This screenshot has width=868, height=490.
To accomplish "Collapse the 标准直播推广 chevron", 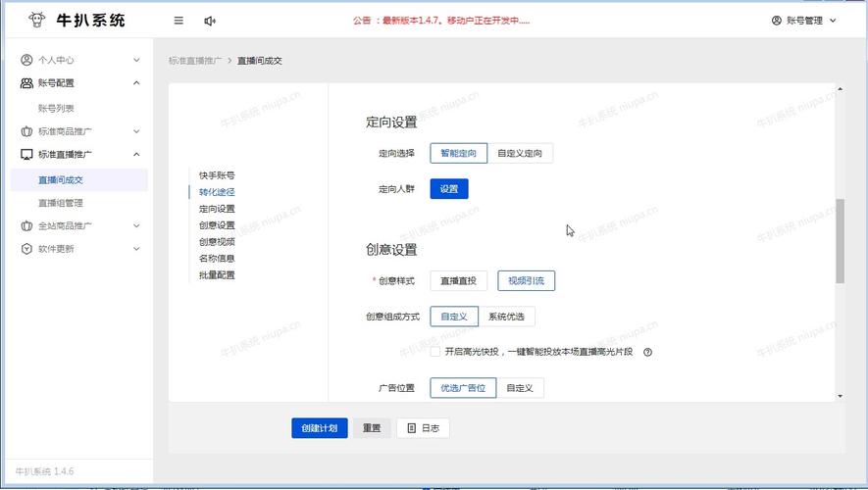I will tap(136, 154).
